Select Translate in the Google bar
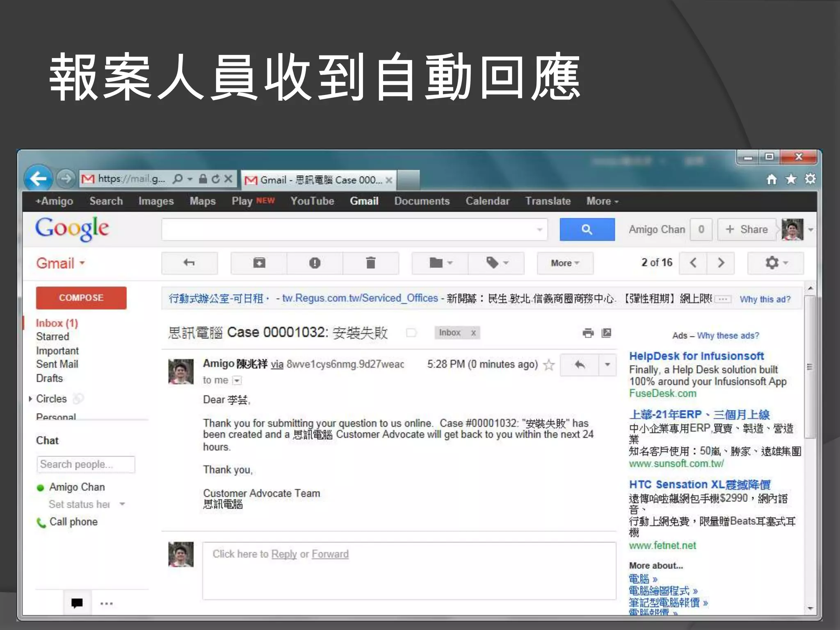The image size is (840, 630). [x=548, y=201]
